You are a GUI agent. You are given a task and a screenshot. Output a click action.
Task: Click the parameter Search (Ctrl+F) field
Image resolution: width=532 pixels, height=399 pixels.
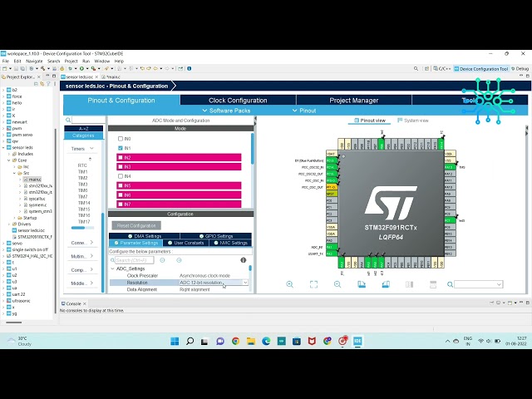click(x=135, y=260)
